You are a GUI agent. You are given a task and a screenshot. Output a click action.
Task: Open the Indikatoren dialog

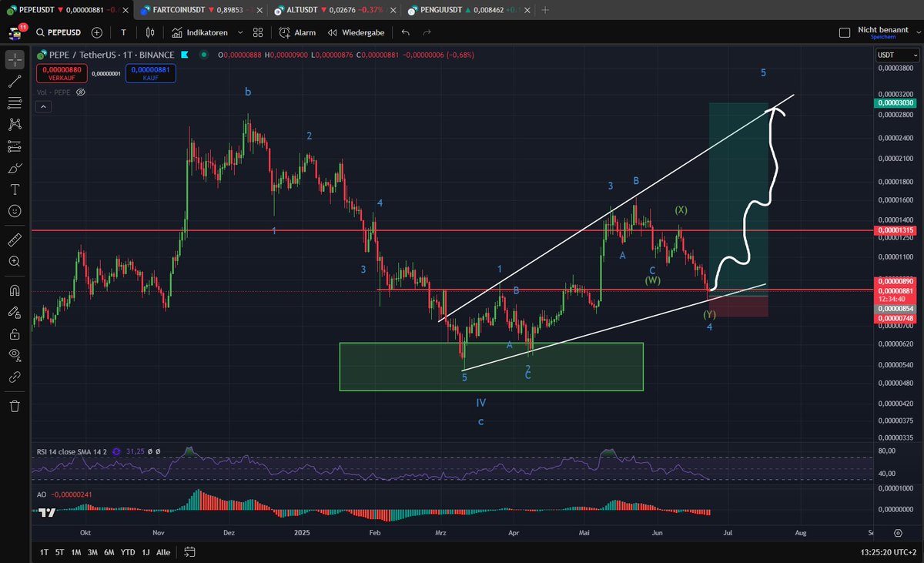point(199,33)
